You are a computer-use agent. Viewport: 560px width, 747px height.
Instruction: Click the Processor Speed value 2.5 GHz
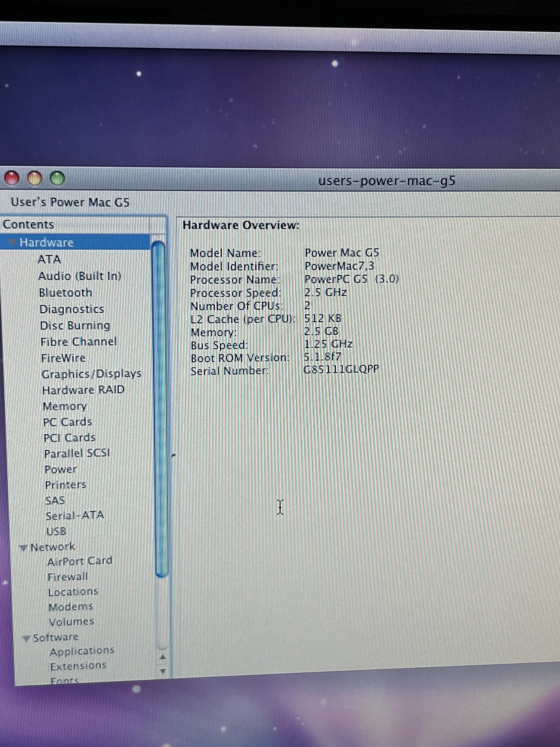coord(326,292)
